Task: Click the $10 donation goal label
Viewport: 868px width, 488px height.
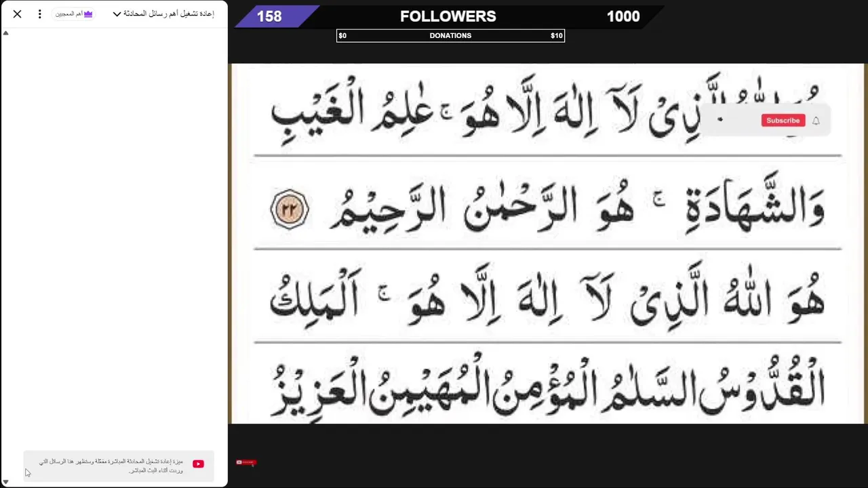Action: [x=557, y=36]
